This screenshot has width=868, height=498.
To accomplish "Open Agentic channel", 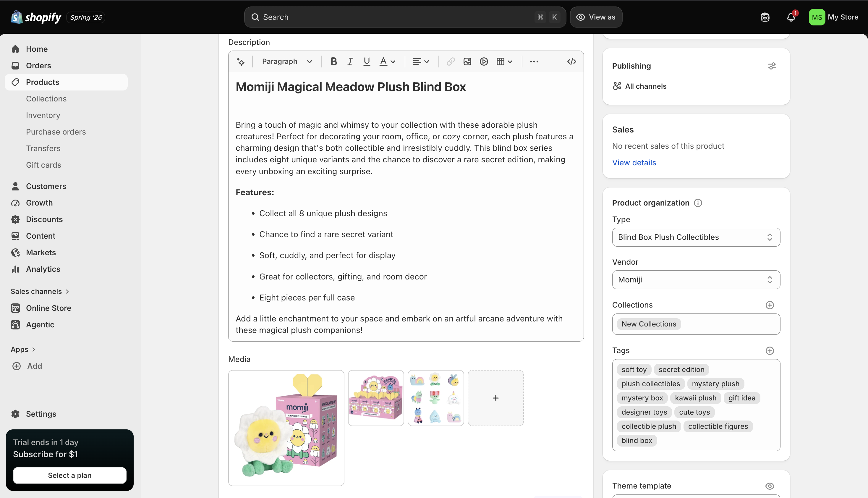I will point(66,325).
